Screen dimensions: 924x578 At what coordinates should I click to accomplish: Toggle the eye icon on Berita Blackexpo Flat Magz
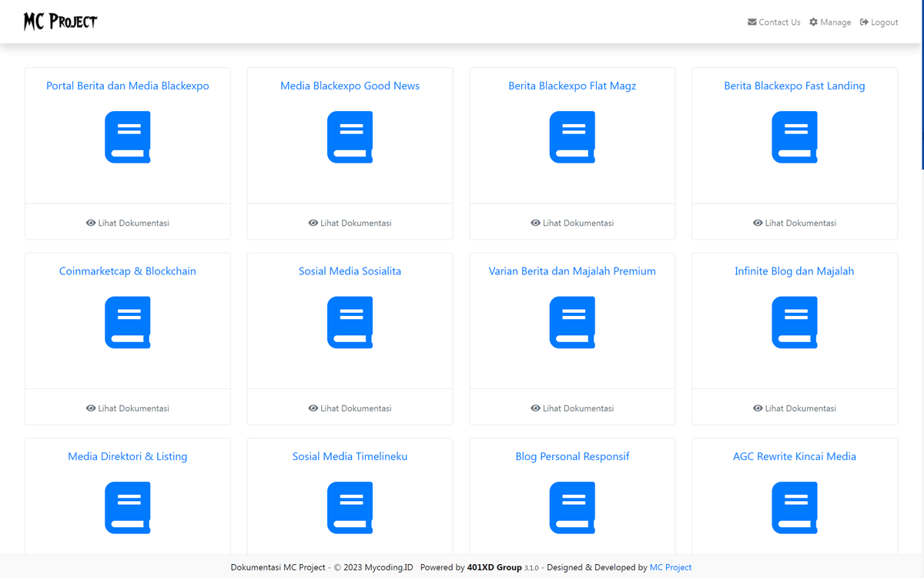(534, 223)
